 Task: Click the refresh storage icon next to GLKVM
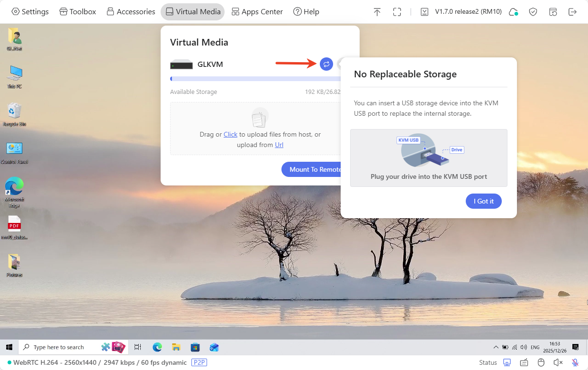pos(326,64)
